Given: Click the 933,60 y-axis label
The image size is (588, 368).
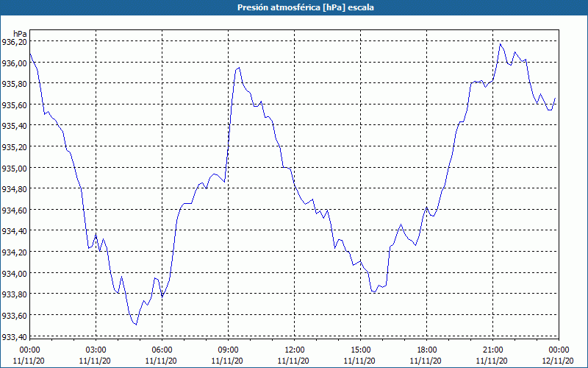Looking at the screenshot, I should [x=14, y=316].
